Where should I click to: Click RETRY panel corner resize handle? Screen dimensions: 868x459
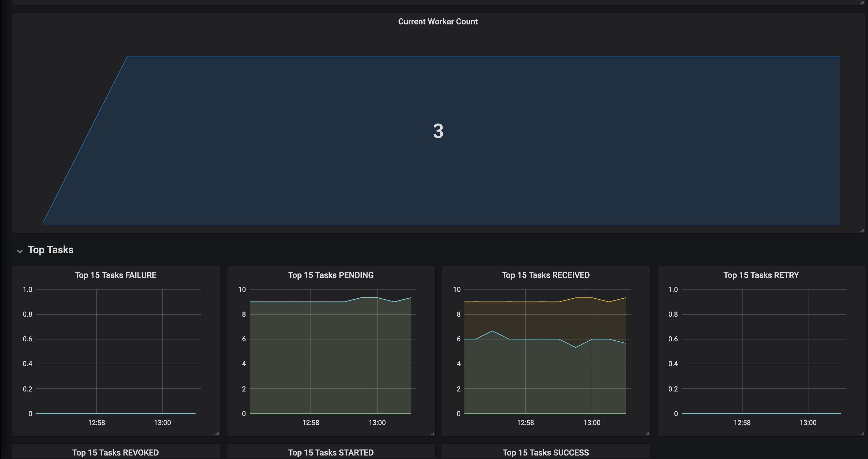[x=862, y=433]
